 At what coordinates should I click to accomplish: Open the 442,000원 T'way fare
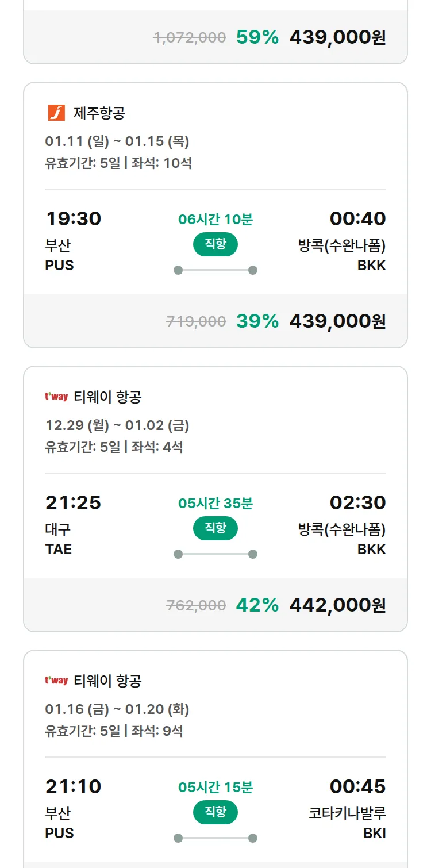pos(337,605)
